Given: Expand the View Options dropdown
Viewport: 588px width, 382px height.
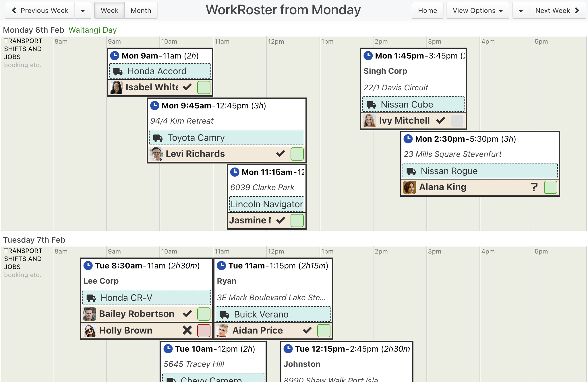Looking at the screenshot, I should coord(478,11).
